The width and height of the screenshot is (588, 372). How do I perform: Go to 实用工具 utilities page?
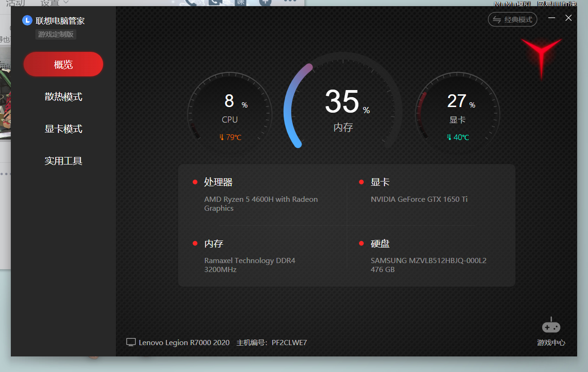pyautogui.click(x=63, y=161)
